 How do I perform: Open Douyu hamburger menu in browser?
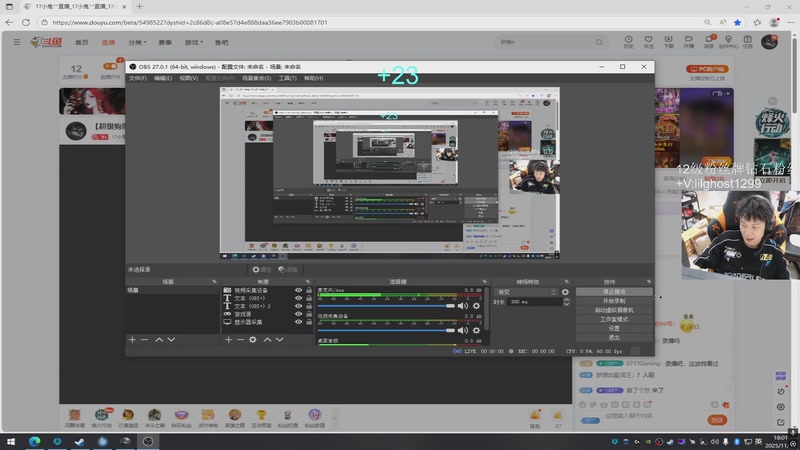pyautogui.click(x=17, y=42)
